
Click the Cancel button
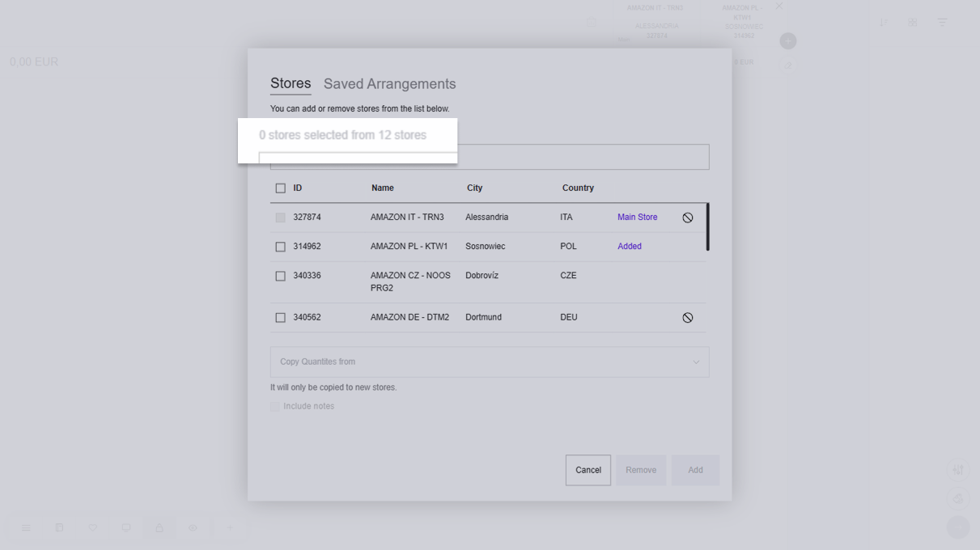[x=588, y=470]
